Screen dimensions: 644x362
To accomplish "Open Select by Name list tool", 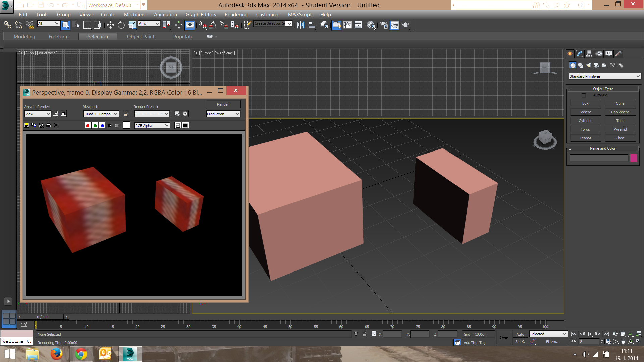I will (x=76, y=25).
